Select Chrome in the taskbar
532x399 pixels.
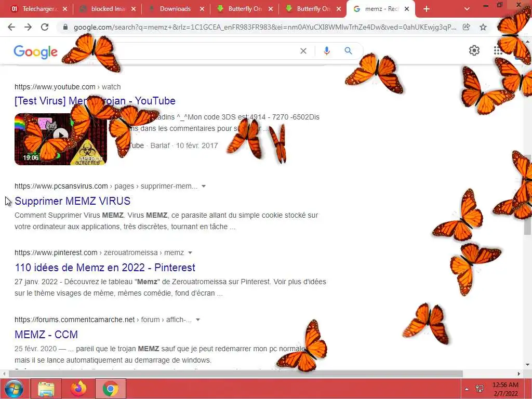coord(111,389)
